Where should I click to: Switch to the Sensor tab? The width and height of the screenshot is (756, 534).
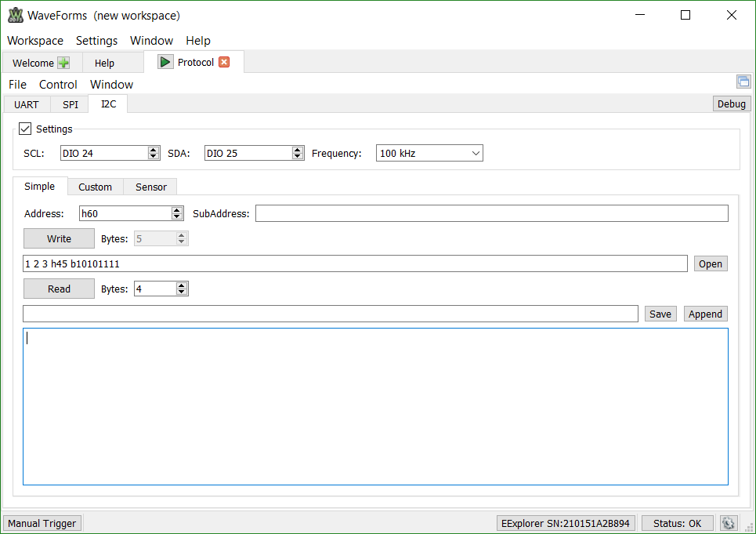coord(151,187)
